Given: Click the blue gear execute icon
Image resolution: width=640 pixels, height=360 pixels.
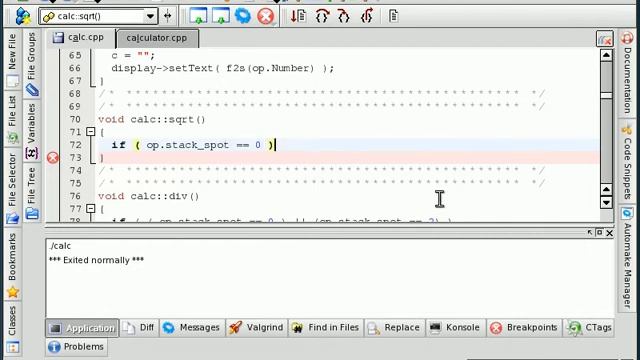Looking at the screenshot, I should pos(243,16).
